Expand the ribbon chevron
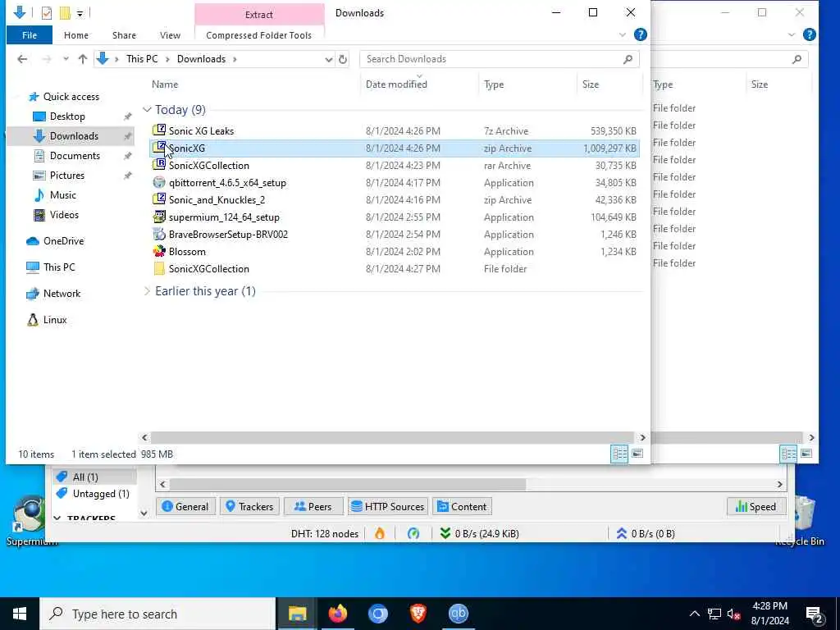 tap(622, 34)
